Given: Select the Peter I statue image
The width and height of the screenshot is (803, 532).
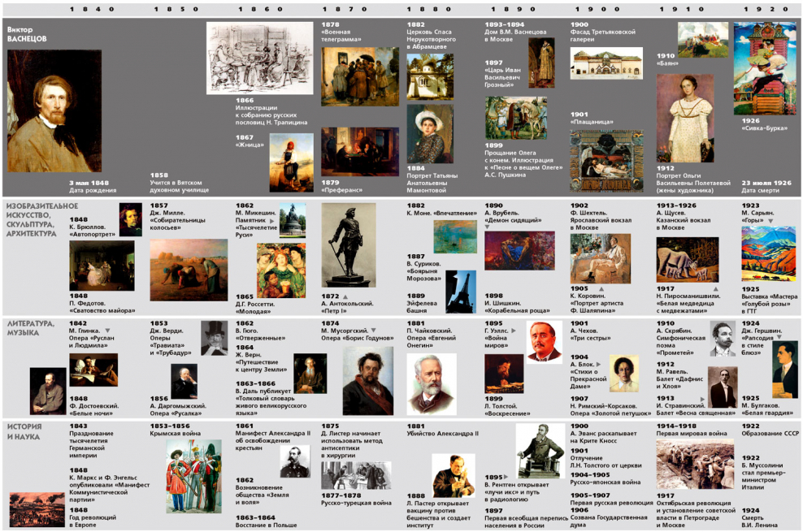Looking at the screenshot, I should click(349, 245).
